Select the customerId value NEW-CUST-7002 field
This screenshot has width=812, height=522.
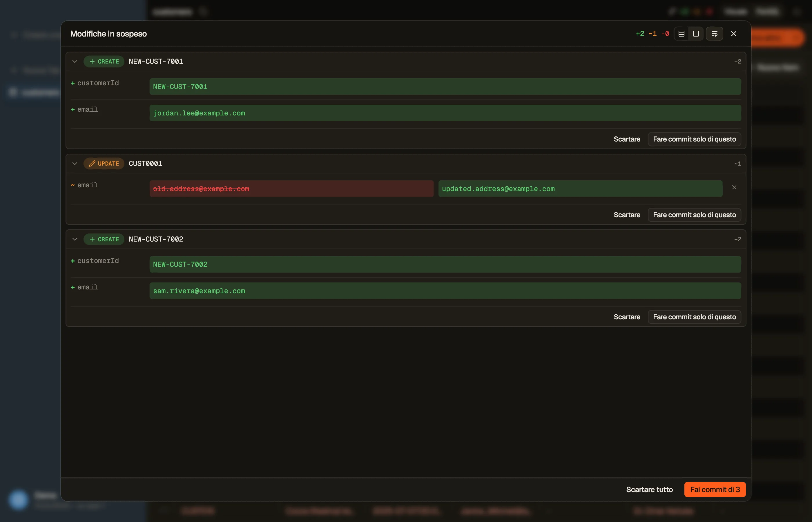tap(445, 264)
